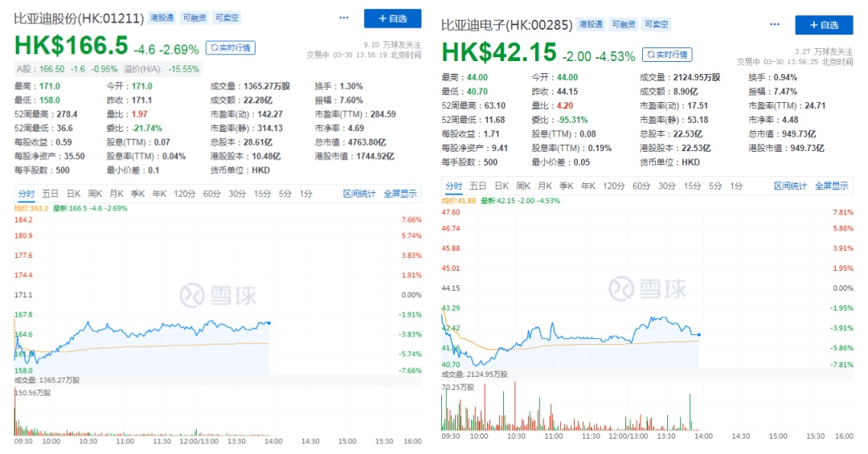
Task: Click the HK$166.5 price
Action: [71, 45]
